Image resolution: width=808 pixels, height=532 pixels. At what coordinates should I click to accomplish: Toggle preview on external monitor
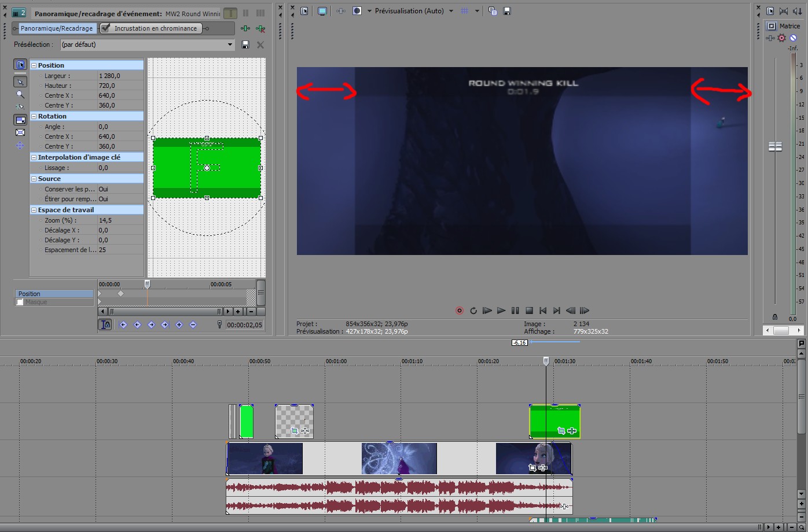tap(322, 11)
